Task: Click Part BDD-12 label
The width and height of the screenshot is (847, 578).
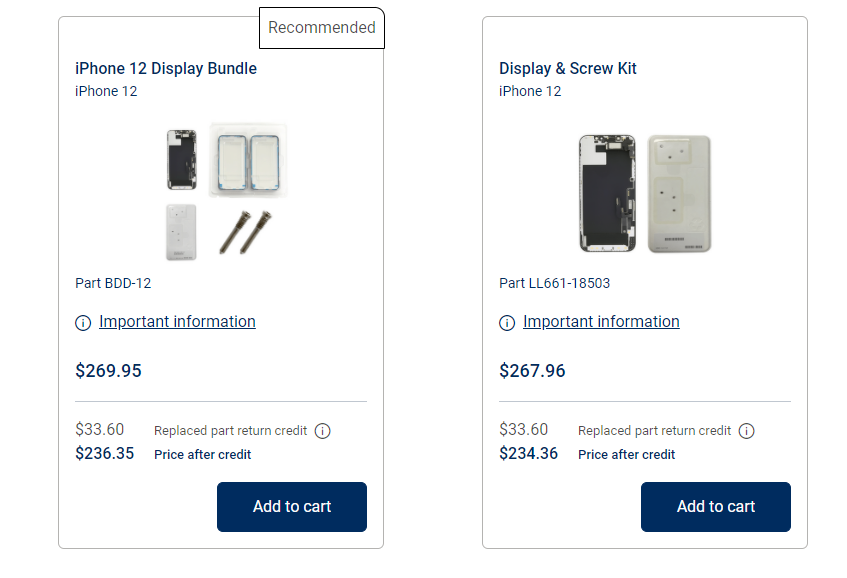Action: pyautogui.click(x=113, y=283)
